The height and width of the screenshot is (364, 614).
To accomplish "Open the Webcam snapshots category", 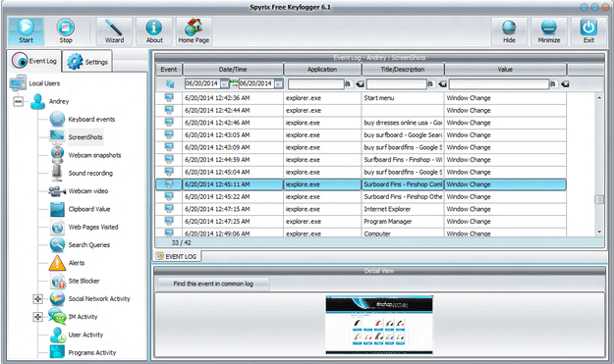I will [94, 155].
